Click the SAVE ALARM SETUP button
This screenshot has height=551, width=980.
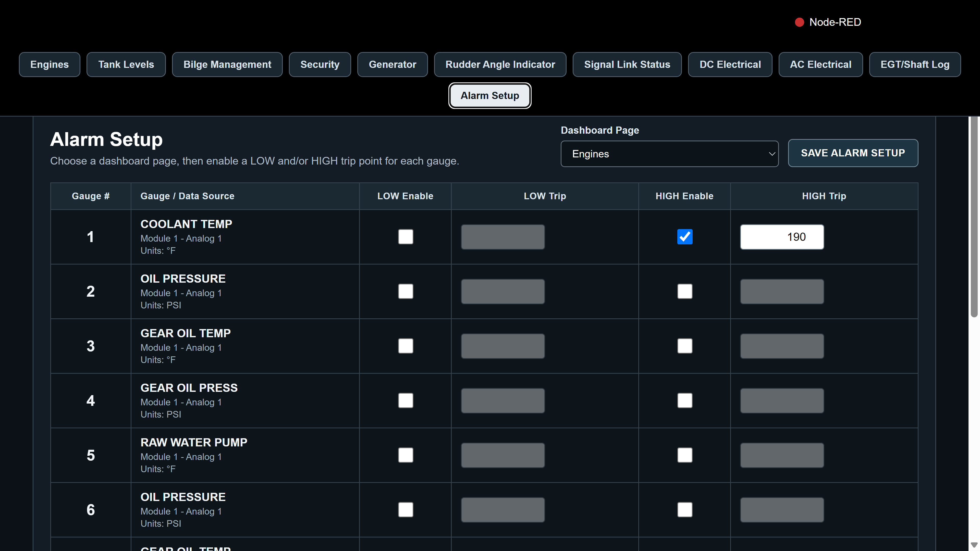(x=853, y=153)
